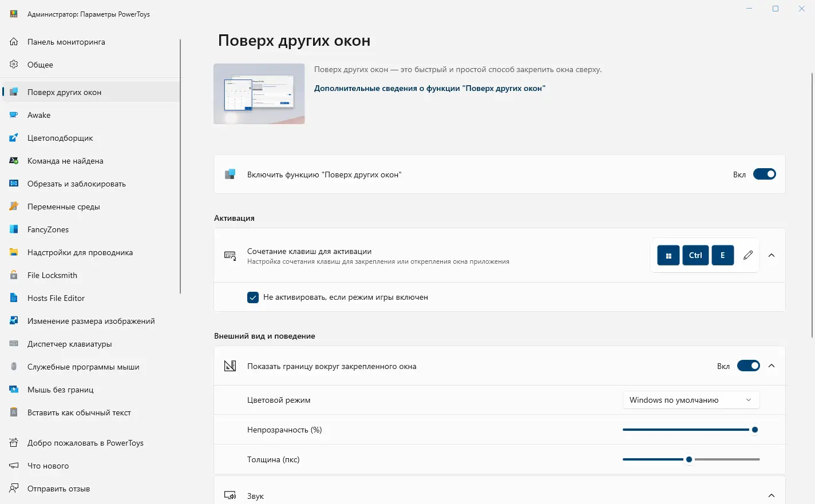The width and height of the screenshot is (815, 504).
Task: Click the sidebar navigation scrollbar
Action: (180, 166)
